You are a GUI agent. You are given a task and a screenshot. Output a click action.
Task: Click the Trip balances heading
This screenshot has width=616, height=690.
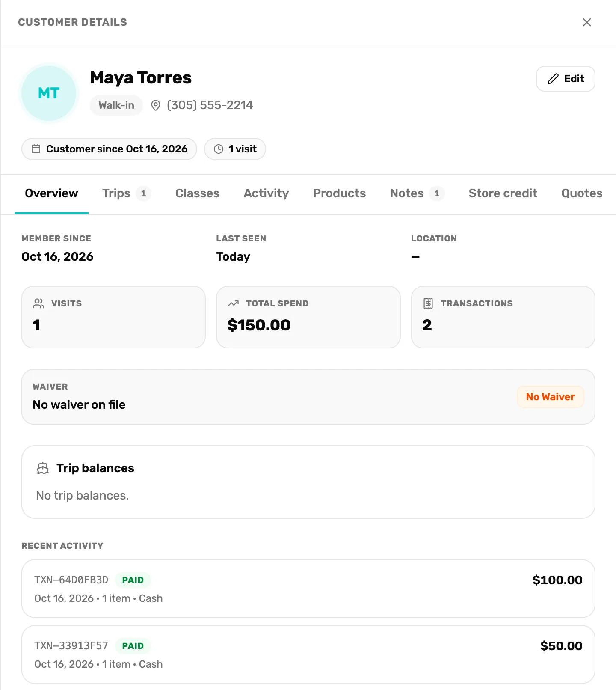coord(95,468)
